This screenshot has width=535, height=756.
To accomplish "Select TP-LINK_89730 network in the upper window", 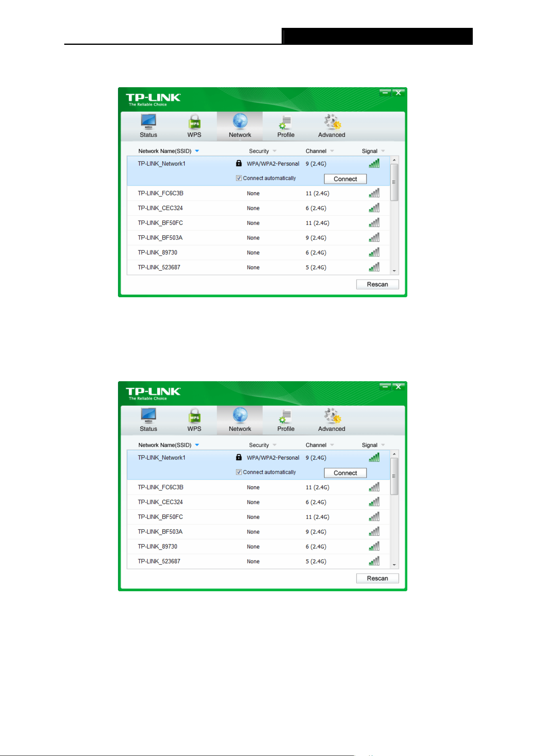I will point(259,253).
